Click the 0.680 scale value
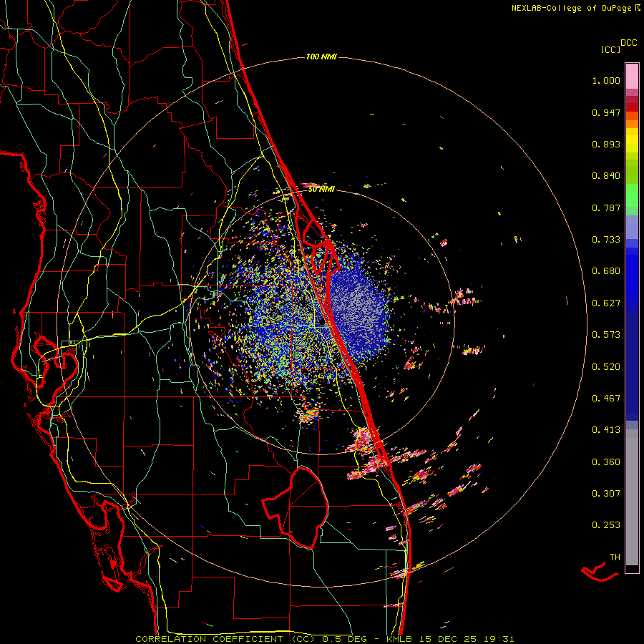The width and height of the screenshot is (644, 644). [x=606, y=271]
